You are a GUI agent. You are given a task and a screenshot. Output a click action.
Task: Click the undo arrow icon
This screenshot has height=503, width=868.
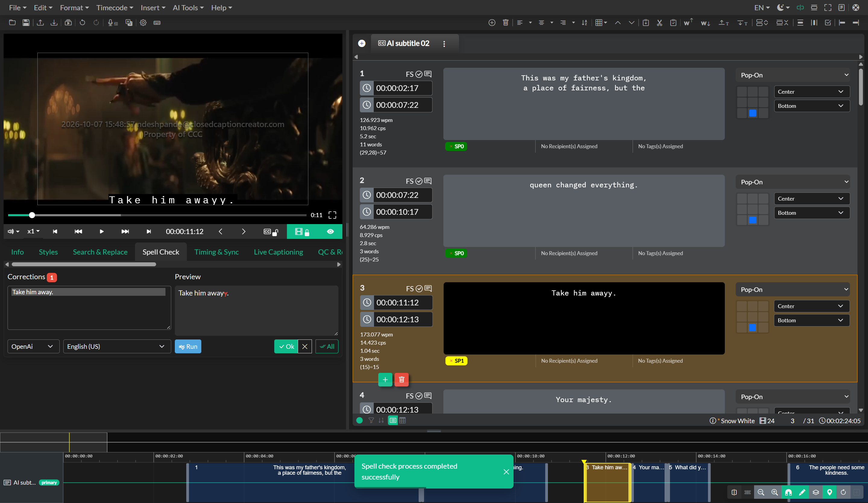(82, 23)
